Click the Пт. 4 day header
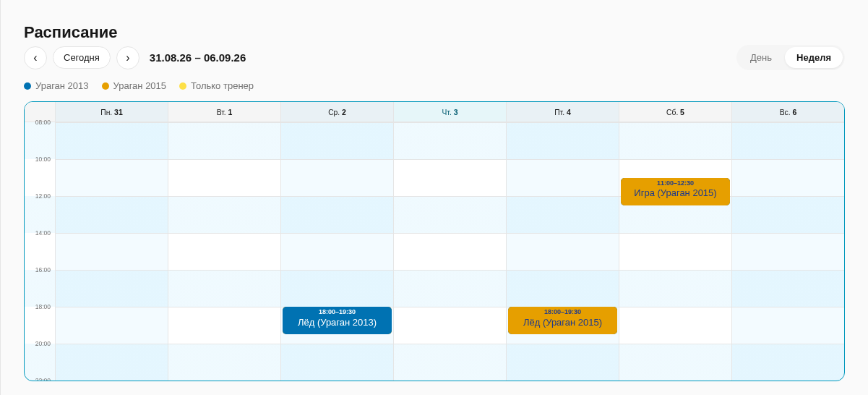The height and width of the screenshot is (395, 868). tap(562, 112)
